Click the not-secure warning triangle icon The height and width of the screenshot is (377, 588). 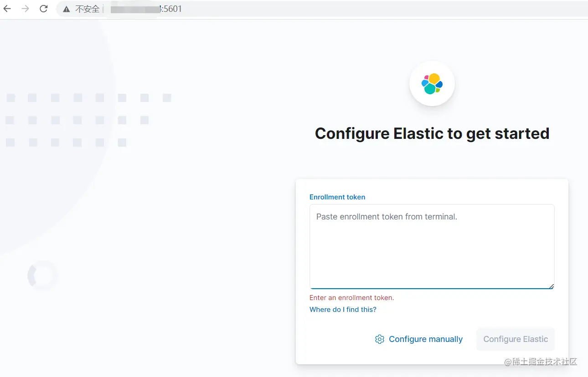click(67, 9)
